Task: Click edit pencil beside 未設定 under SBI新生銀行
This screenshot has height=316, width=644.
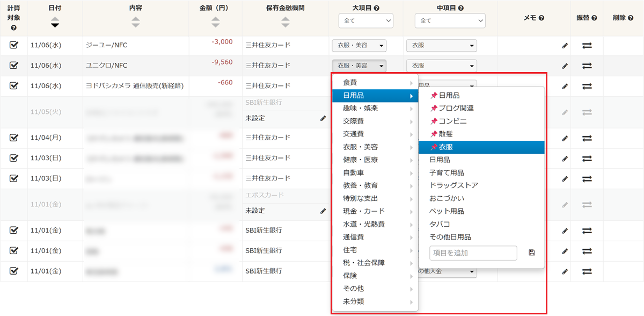Action: [x=323, y=118]
